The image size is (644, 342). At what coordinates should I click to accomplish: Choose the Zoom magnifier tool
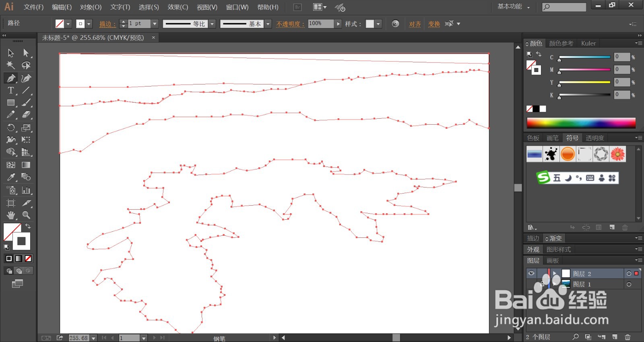(x=26, y=215)
